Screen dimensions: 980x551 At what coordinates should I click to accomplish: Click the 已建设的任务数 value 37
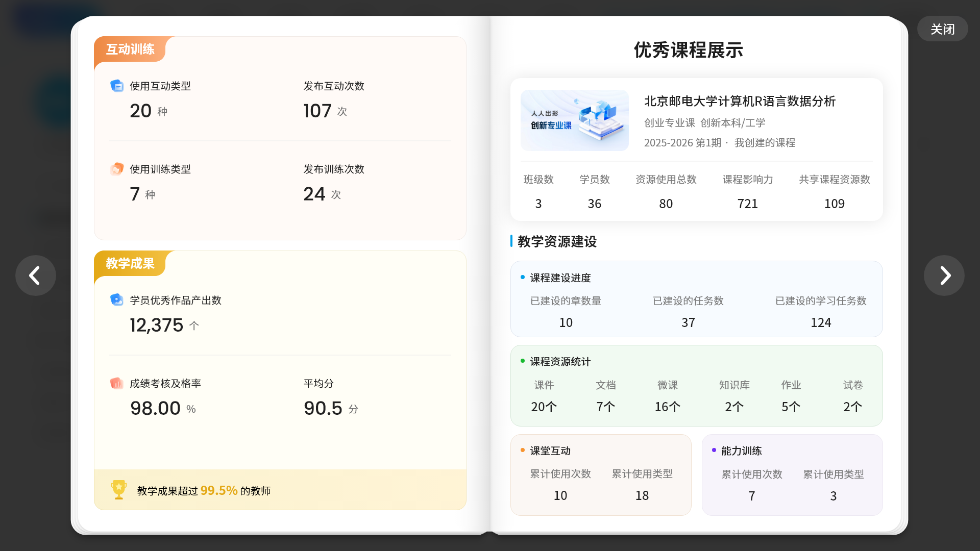(x=689, y=322)
